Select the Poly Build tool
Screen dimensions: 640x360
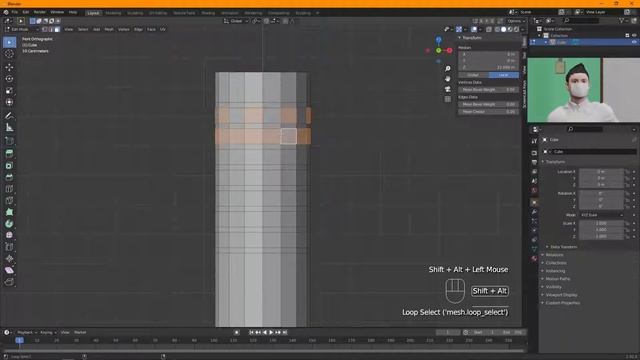click(9, 212)
